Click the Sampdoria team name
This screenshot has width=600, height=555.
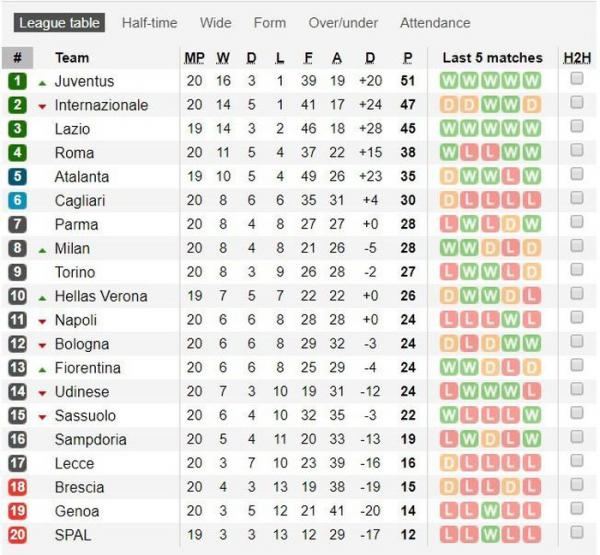(90, 440)
